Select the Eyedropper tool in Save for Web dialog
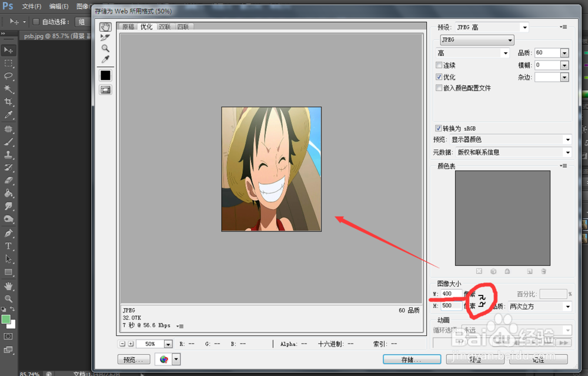This screenshot has height=376, width=588. pos(105,59)
